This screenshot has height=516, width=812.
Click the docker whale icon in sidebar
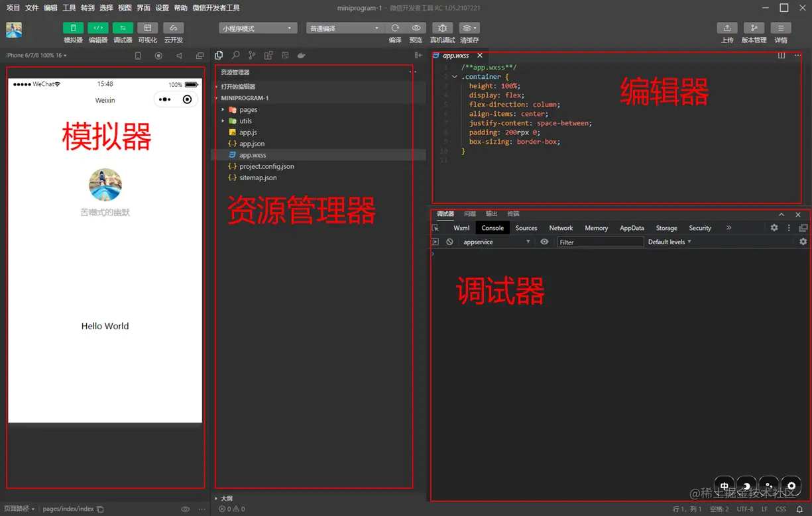[301, 56]
